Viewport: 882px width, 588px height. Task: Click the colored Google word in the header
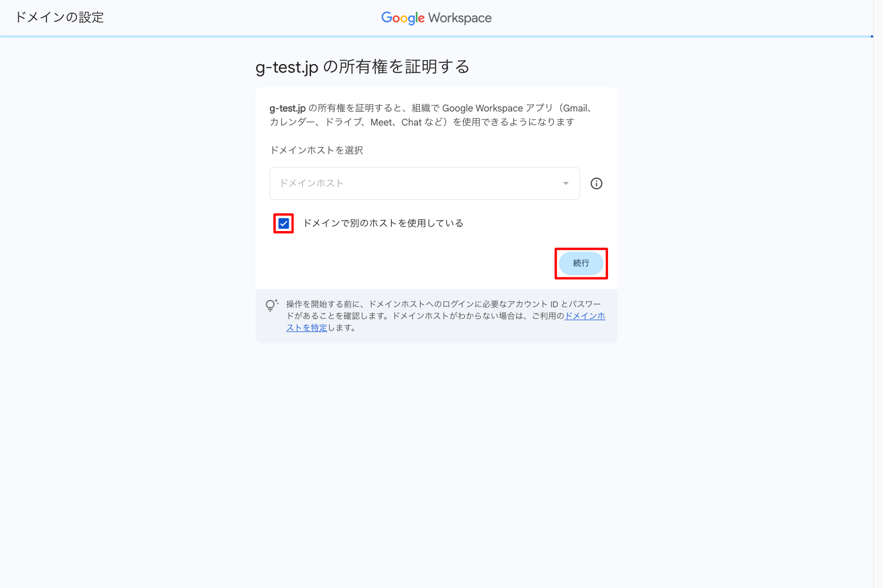403,18
